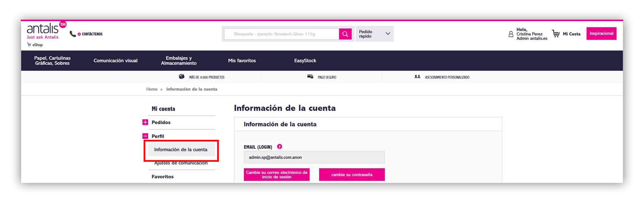Image resolution: width=644 pixels, height=212 pixels.
Task: Click the Antalis logo
Action: [43, 29]
